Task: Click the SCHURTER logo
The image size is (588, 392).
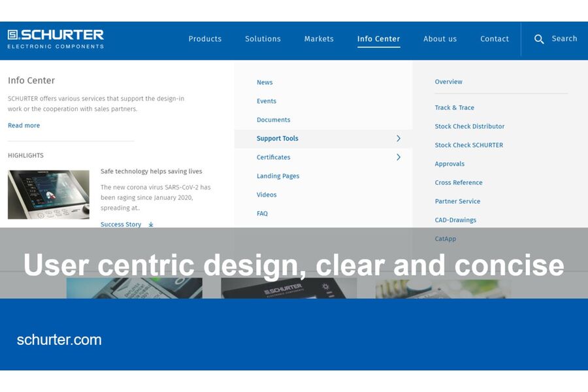Action: [56, 39]
